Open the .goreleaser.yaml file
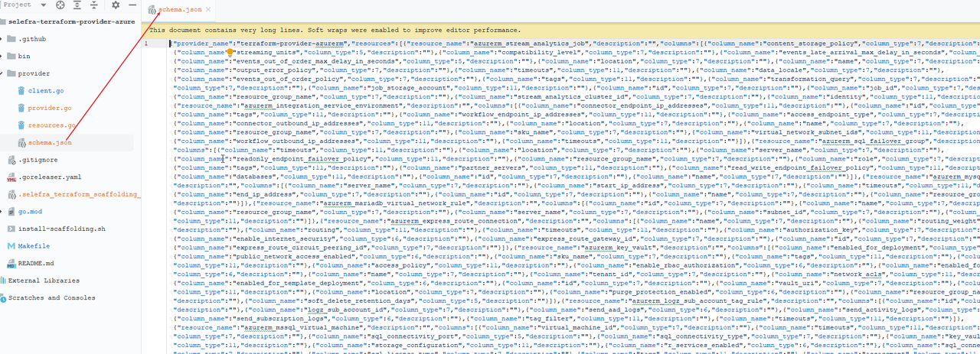 [x=50, y=177]
